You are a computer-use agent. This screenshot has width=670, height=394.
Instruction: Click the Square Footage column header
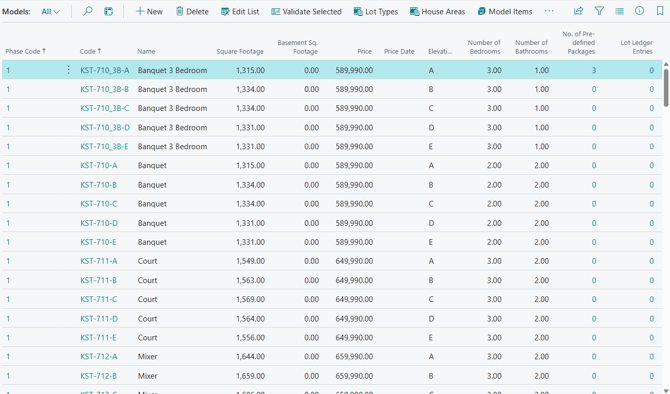[240, 51]
